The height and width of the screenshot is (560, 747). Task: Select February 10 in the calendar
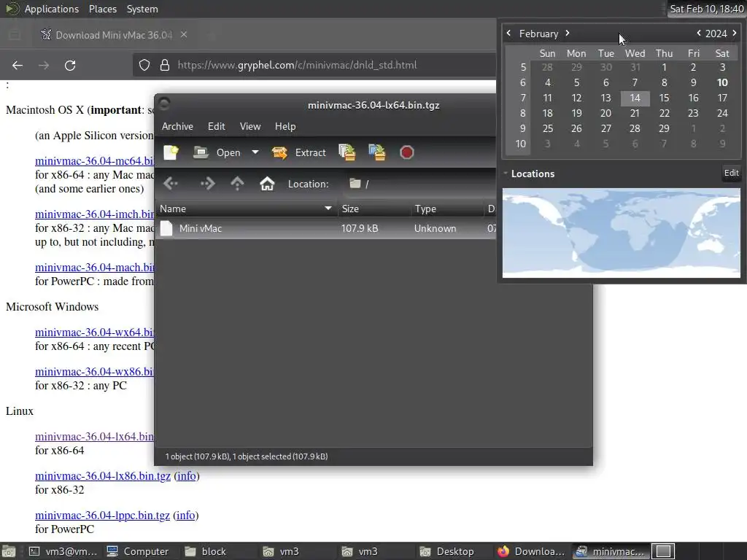point(722,83)
